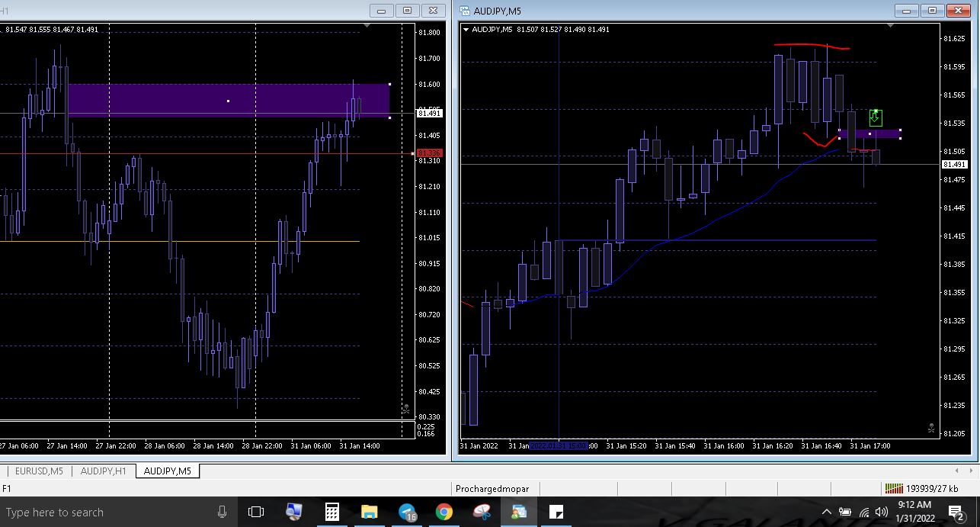Click the connection bars icon in status bar
980x527 pixels.
(x=895, y=489)
